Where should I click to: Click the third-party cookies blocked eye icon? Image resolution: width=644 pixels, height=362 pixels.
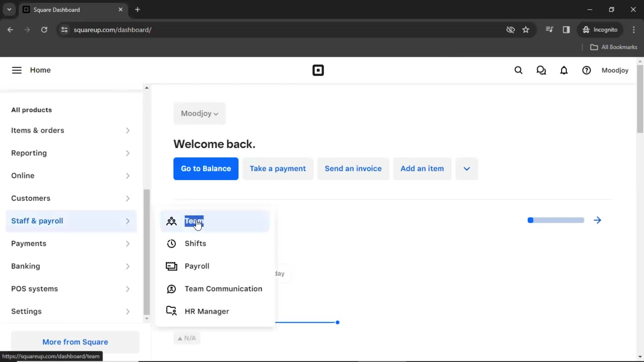coord(510,29)
